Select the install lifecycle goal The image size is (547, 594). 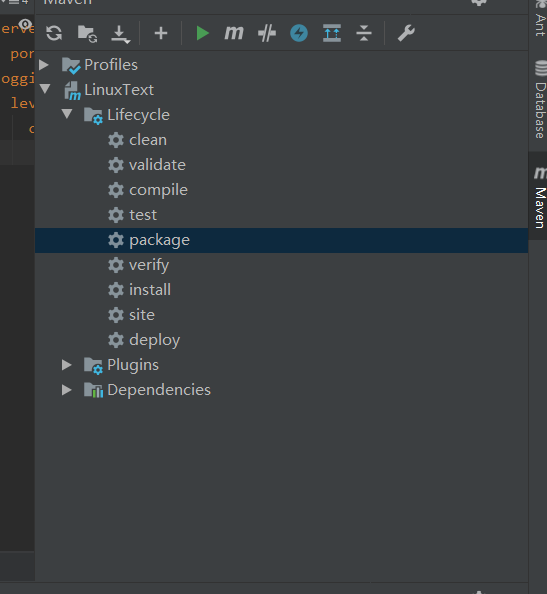(x=150, y=290)
